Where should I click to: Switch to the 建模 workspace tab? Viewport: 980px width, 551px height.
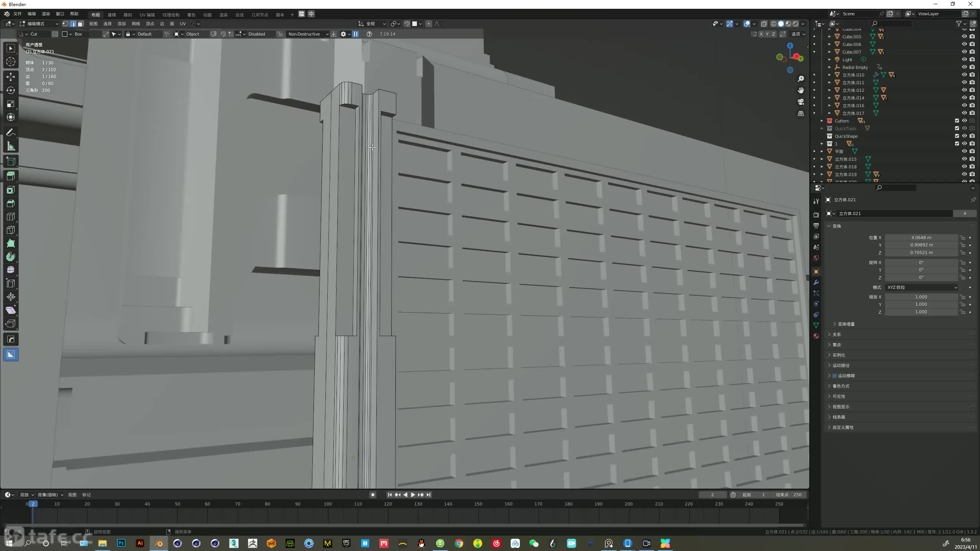coord(112,15)
